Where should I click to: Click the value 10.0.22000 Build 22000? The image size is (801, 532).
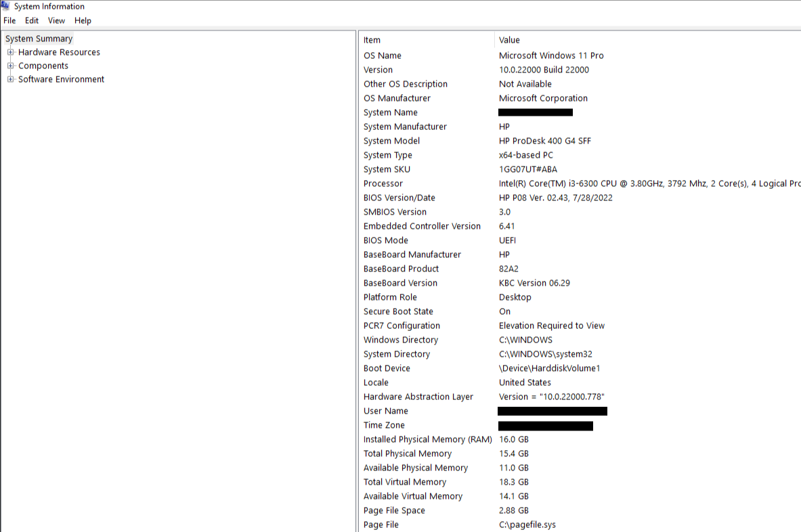coord(544,70)
